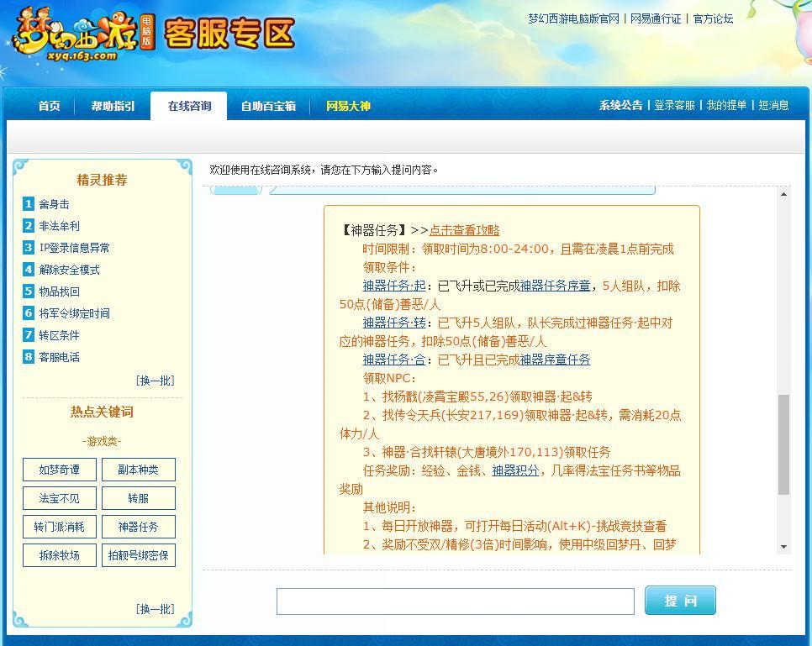Open the 网易大神 navigation item
This screenshot has height=646, width=812.
click(348, 107)
